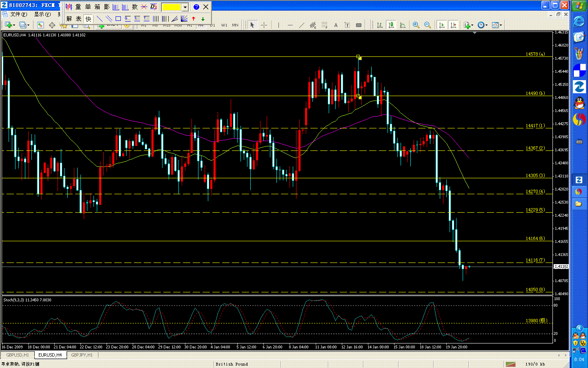Screen dimensions: 588x368
Task: Click the 解 button in floating toolbar
Action: coord(69,19)
